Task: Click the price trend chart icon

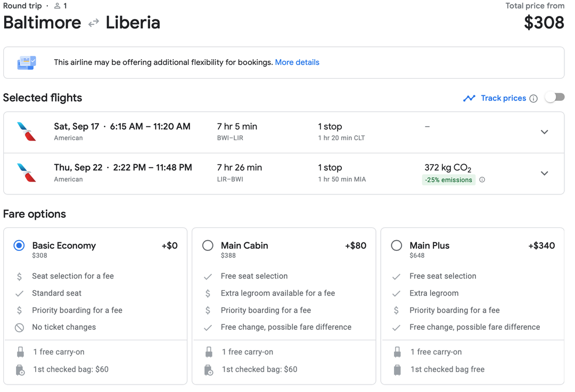Action: [469, 98]
